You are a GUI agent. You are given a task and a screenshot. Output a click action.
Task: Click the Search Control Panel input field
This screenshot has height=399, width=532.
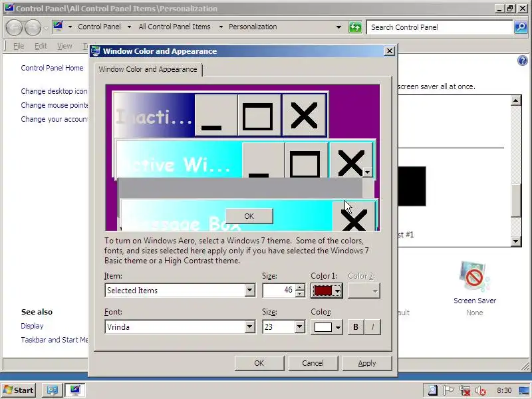coord(440,27)
